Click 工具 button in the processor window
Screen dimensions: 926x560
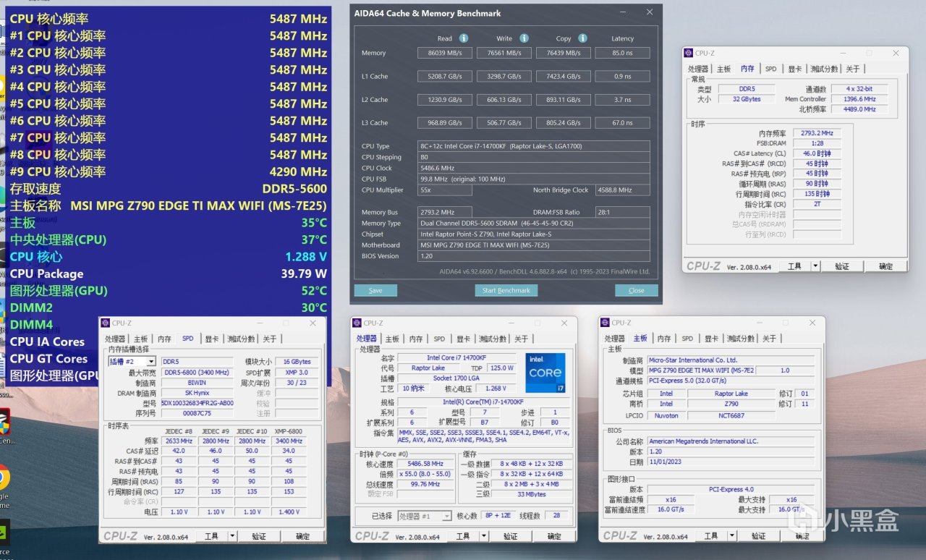[x=464, y=536]
